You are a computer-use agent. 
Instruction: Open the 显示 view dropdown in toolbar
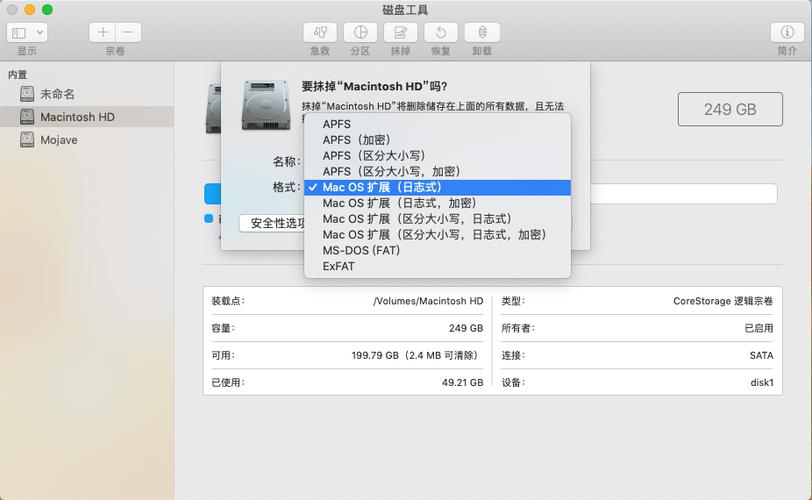point(27,32)
